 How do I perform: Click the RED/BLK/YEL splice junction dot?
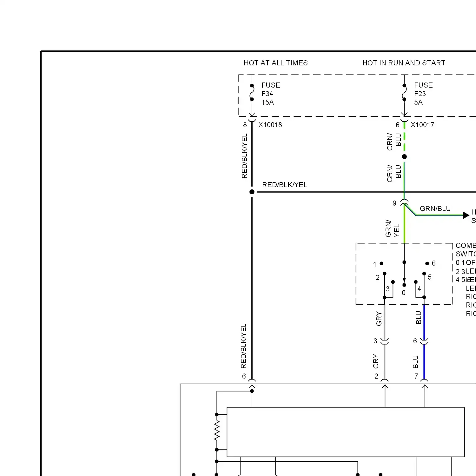point(252,192)
